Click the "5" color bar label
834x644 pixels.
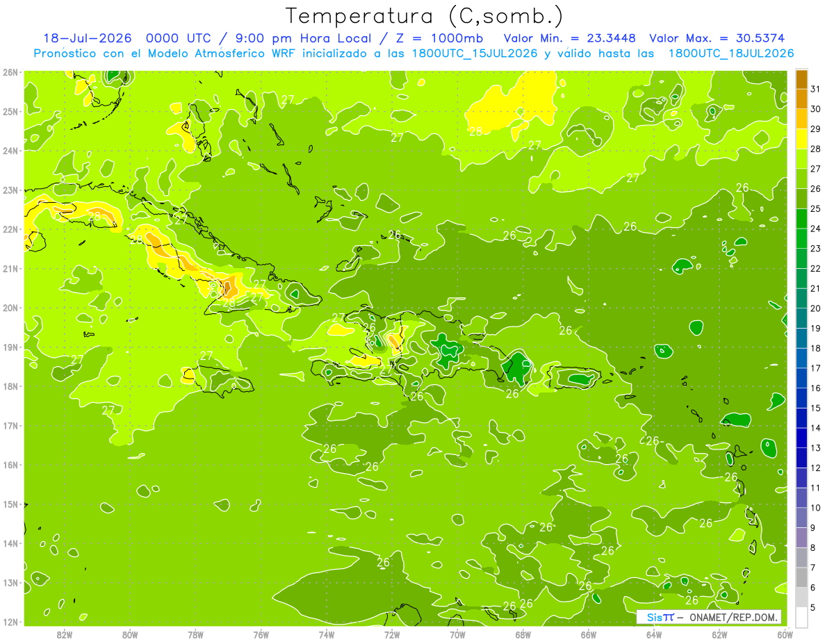point(813,607)
